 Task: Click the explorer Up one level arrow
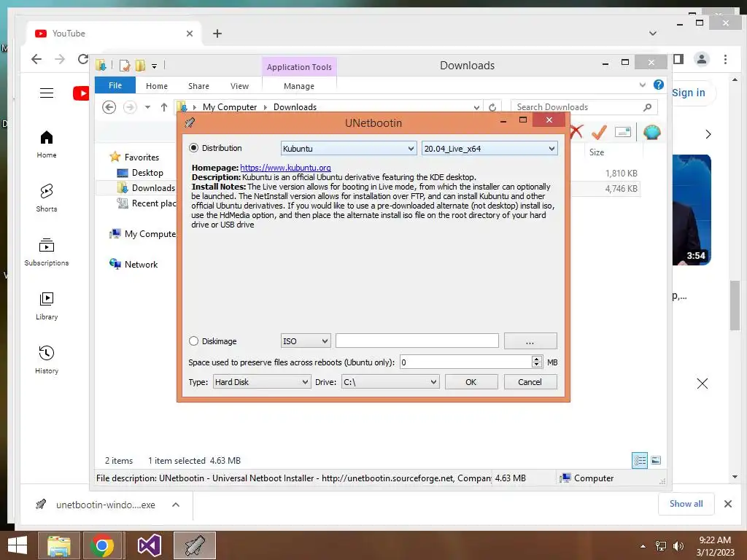tap(164, 107)
